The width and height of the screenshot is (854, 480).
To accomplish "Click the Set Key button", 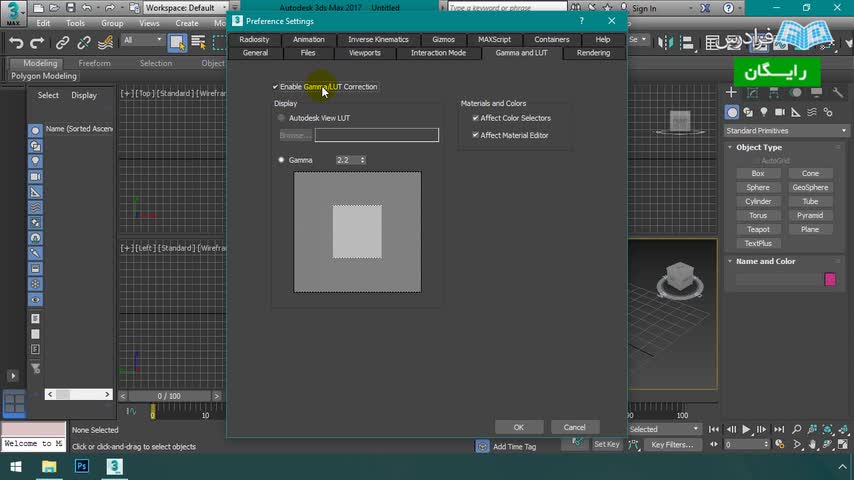I will [x=607, y=445].
